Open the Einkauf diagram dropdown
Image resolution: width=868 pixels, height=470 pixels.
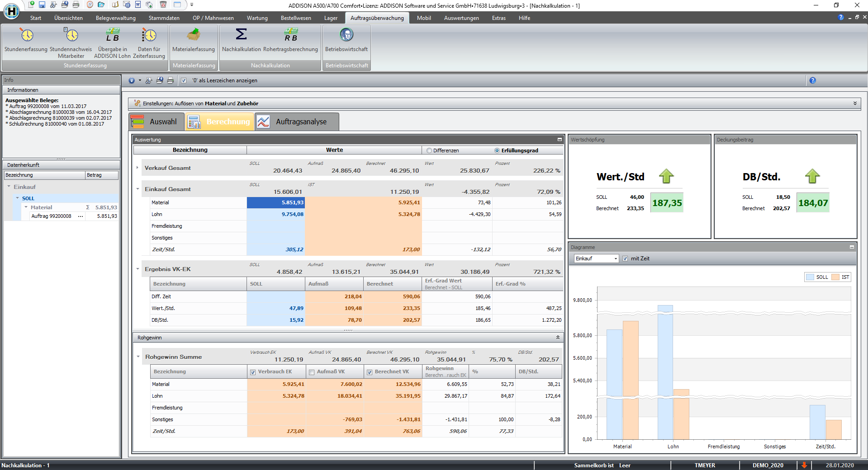[616, 258]
